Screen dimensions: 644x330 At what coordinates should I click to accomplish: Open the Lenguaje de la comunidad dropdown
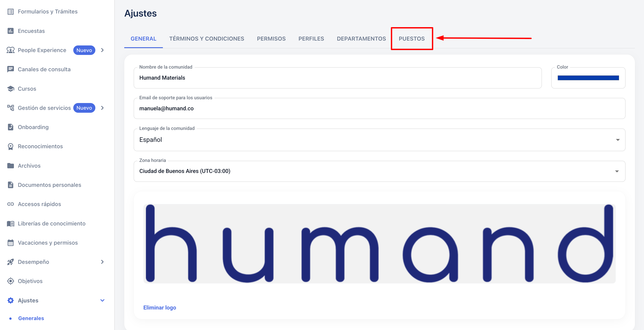[x=379, y=140]
